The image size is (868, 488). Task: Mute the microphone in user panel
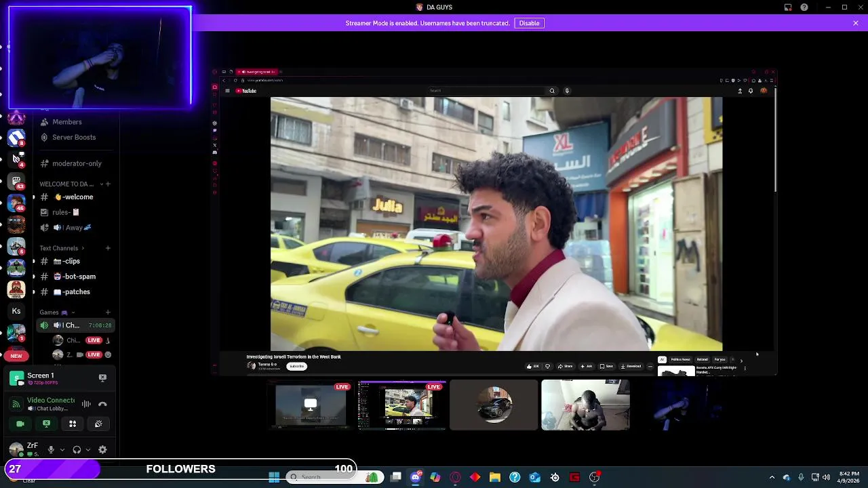(51, 450)
